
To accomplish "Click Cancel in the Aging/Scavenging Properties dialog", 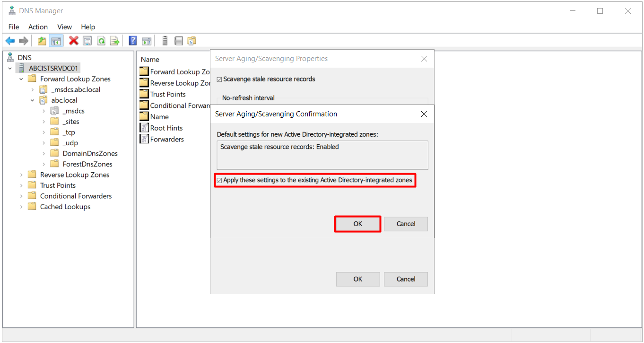I will pos(406,279).
